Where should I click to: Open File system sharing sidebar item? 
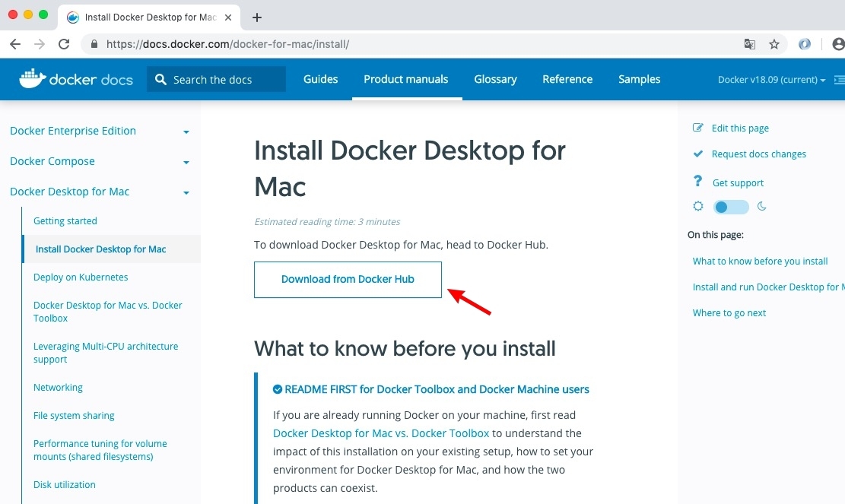(74, 416)
